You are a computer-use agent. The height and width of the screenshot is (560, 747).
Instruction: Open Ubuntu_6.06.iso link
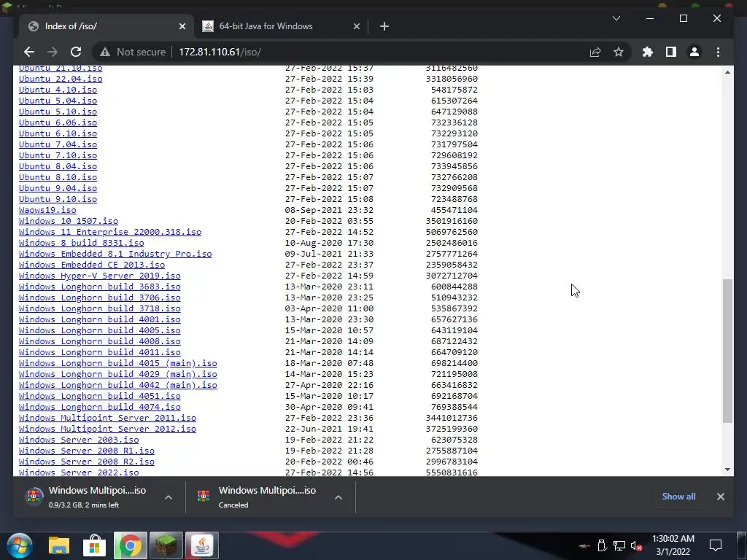pyautogui.click(x=58, y=122)
